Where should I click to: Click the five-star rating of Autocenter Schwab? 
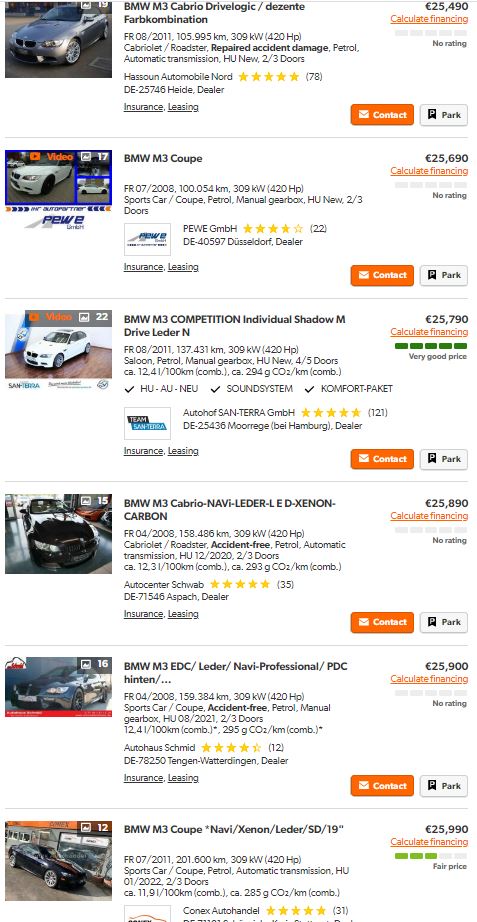point(240,584)
